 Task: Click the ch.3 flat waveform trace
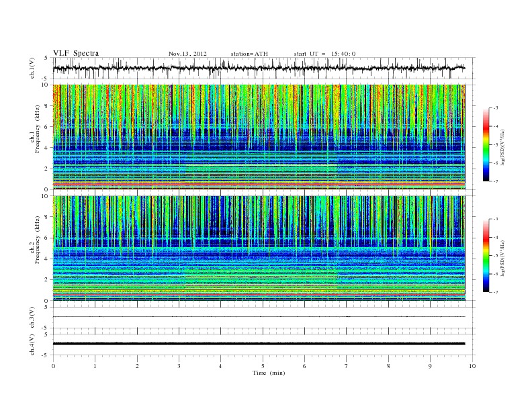coord(259,317)
